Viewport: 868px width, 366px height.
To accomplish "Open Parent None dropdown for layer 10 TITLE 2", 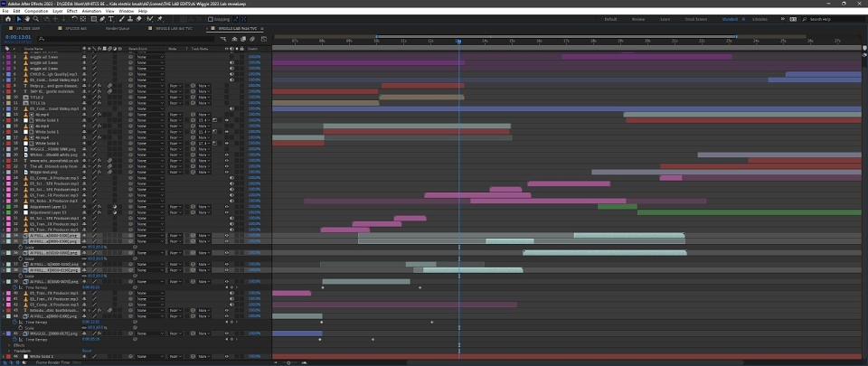I will [x=151, y=98].
